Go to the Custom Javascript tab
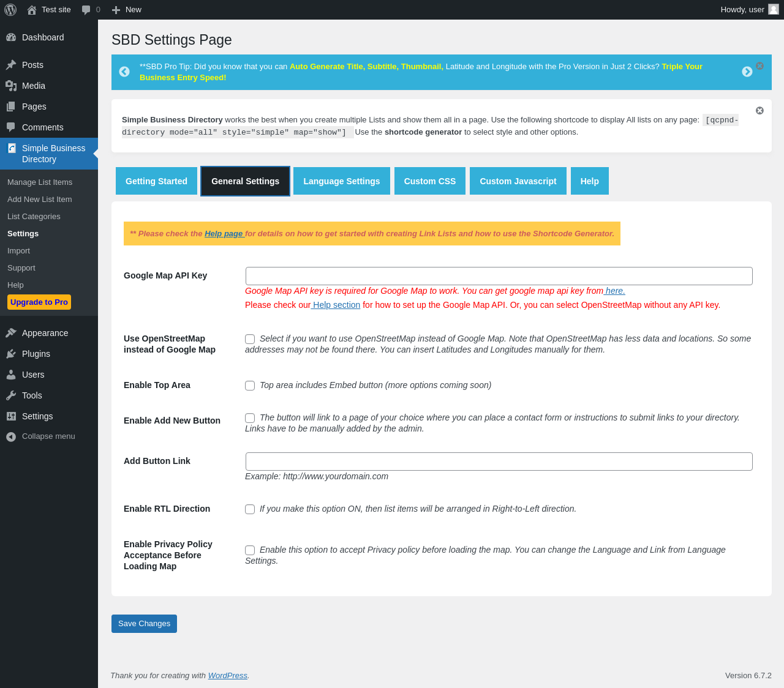784x688 pixels. click(518, 181)
